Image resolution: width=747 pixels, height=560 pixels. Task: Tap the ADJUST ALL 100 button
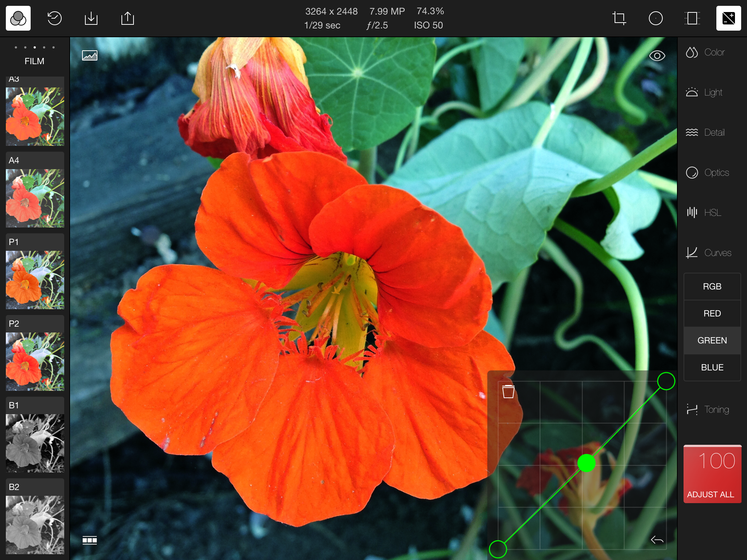tap(712, 474)
